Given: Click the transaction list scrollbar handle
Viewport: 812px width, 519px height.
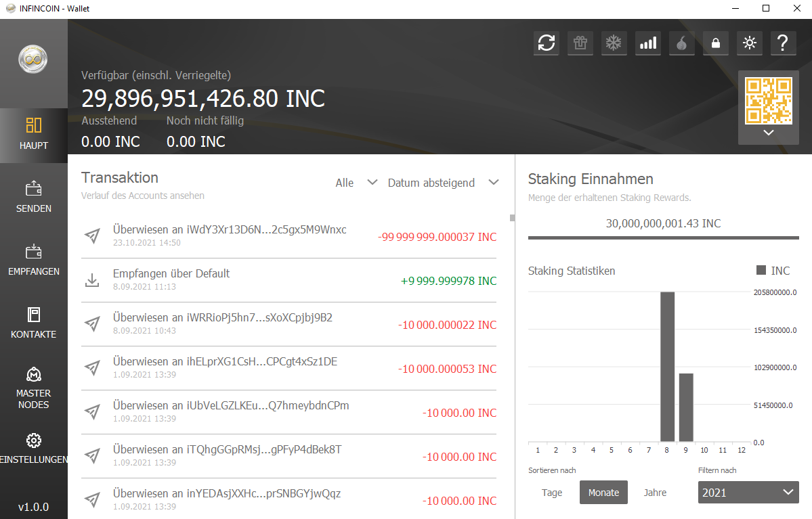Looking at the screenshot, I should click(x=512, y=218).
